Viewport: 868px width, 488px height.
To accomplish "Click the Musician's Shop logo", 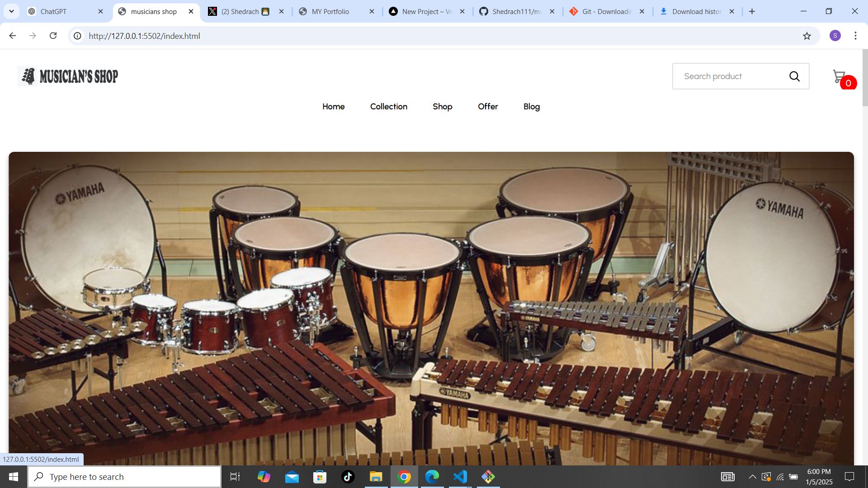I will pos(68,76).
